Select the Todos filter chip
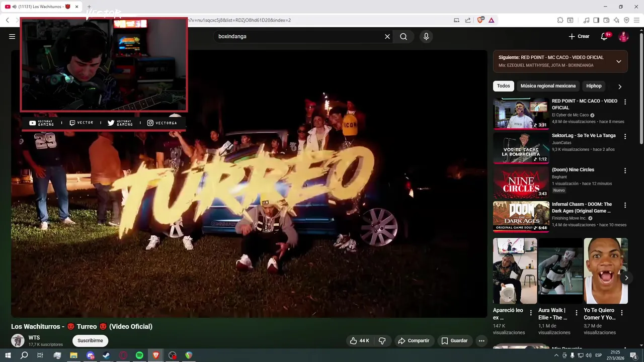The width and height of the screenshot is (644, 362). [504, 86]
